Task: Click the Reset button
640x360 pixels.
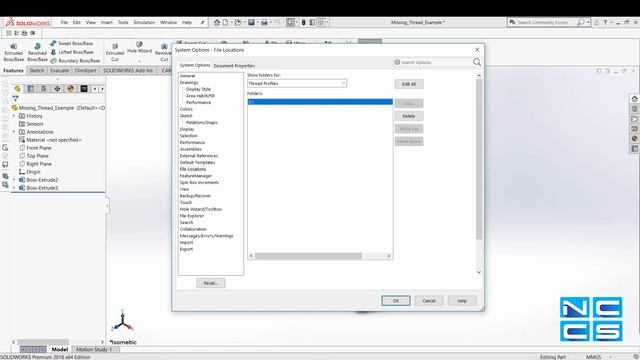Action: point(211,283)
